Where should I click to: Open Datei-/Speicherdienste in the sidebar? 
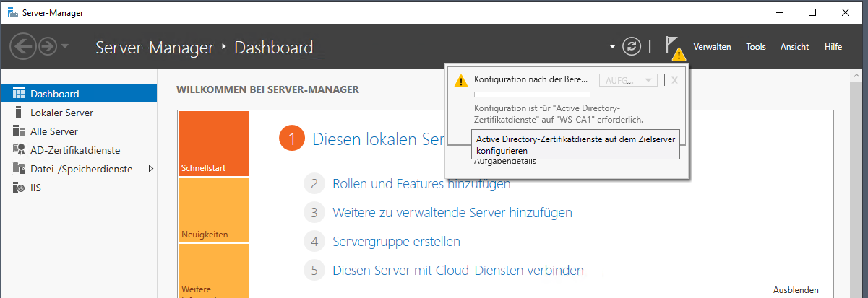click(79, 169)
